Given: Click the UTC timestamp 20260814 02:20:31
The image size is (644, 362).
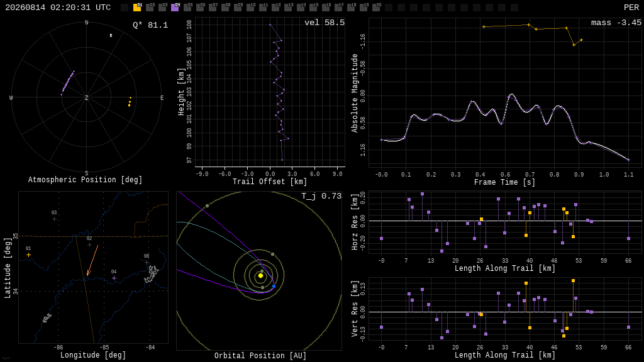Looking at the screenshot, I should [58, 8].
